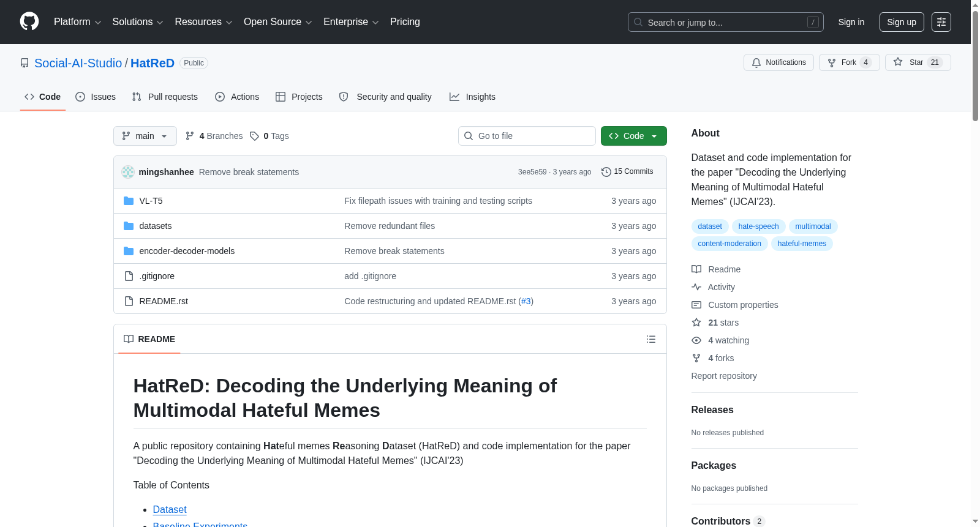This screenshot has width=980, height=527.
Task: Click the encoder-decoder-models folder icon
Action: click(129, 251)
